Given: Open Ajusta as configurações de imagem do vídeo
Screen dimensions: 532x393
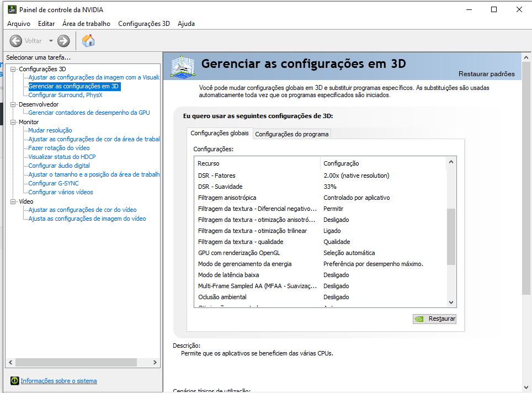Looking at the screenshot, I should tap(87, 219).
